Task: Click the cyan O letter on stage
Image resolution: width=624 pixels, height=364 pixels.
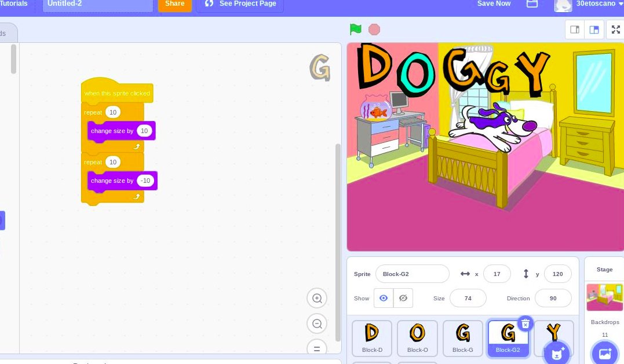Action: pyautogui.click(x=417, y=75)
